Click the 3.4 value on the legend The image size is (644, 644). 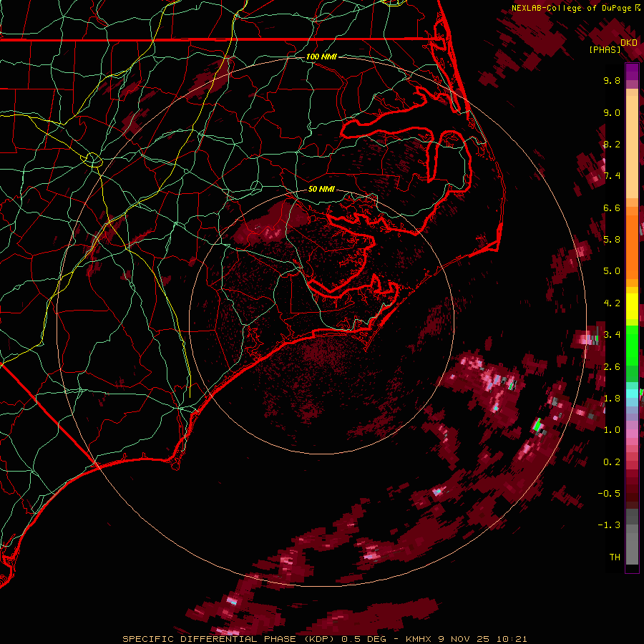[x=612, y=335]
